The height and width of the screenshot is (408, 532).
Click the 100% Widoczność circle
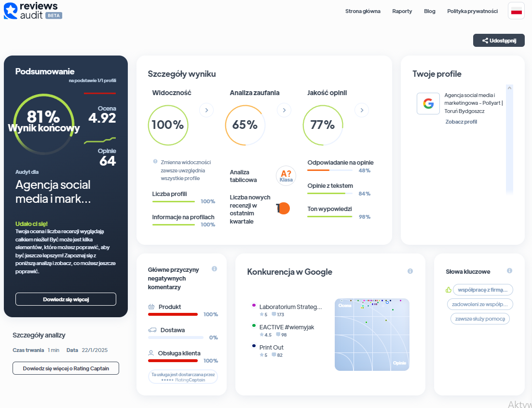[x=168, y=125]
